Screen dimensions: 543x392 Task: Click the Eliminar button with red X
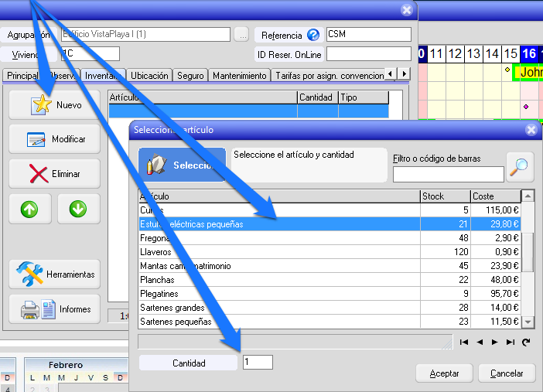pos(54,174)
